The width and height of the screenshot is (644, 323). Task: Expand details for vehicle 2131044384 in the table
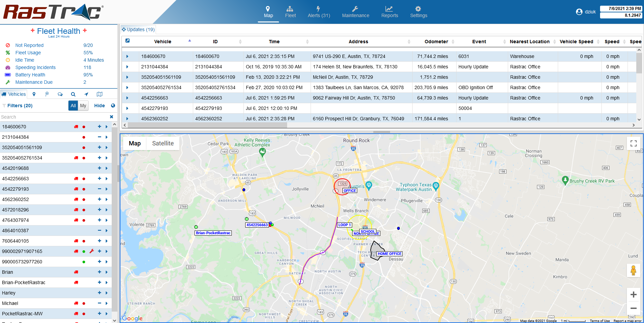click(127, 67)
